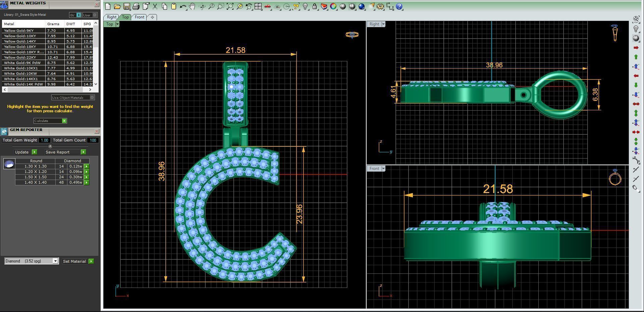Open the Front viewport dropdown menu
The image size is (644, 312).
(x=383, y=169)
